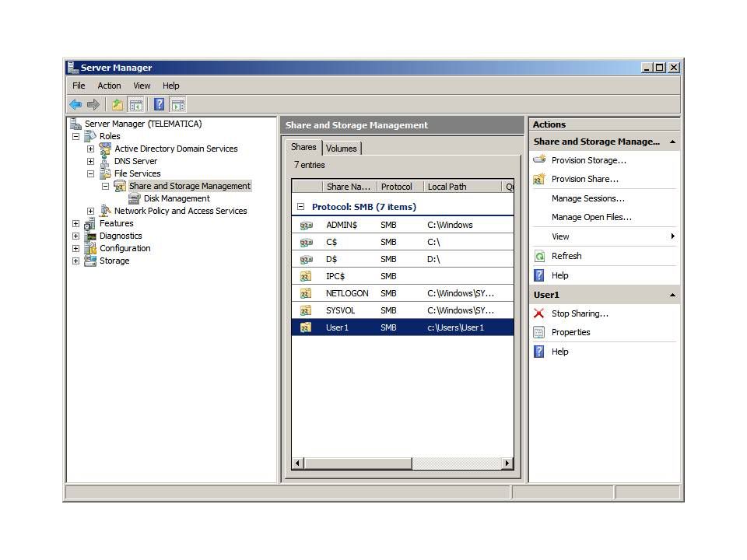Click the Provision Share icon
747x560 pixels.
point(539,179)
